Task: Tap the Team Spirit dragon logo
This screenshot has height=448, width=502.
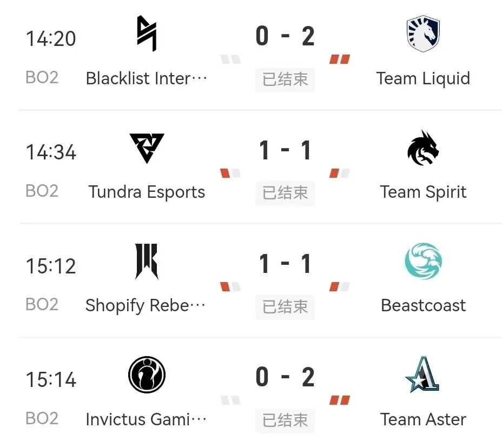Action: click(423, 148)
